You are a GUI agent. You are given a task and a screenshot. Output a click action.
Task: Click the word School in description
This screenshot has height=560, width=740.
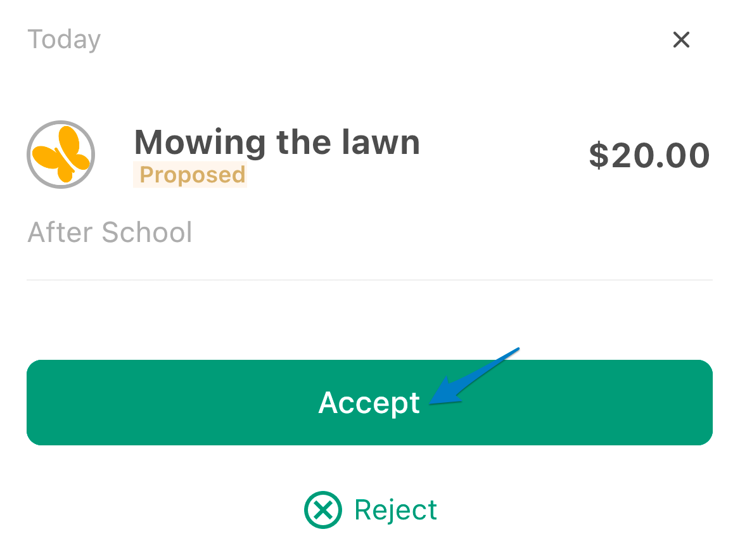147,232
